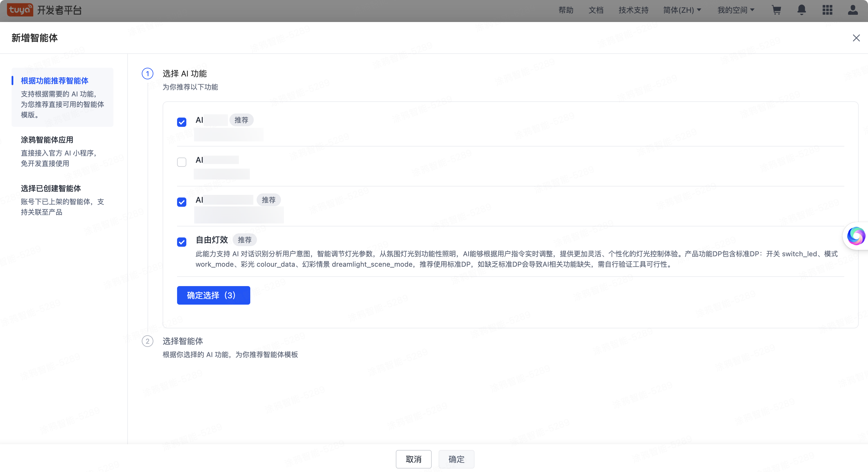Open the floating AI assistant bubble

(856, 236)
